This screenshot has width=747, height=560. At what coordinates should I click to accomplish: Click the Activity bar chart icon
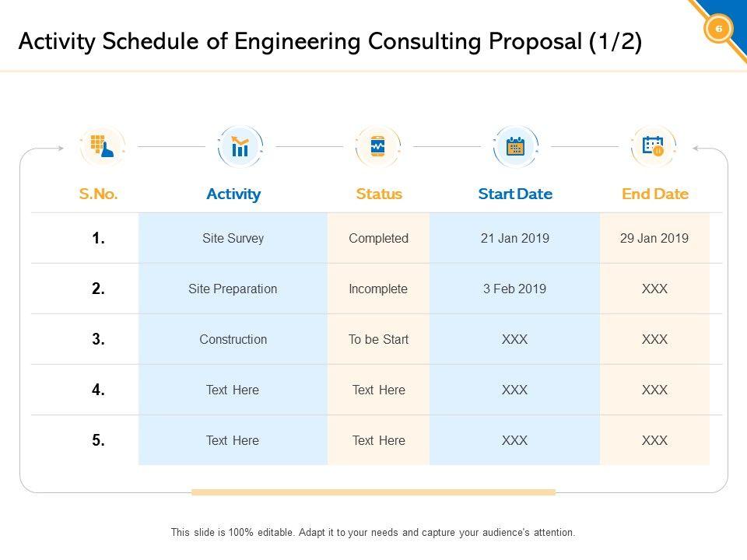coord(240,146)
